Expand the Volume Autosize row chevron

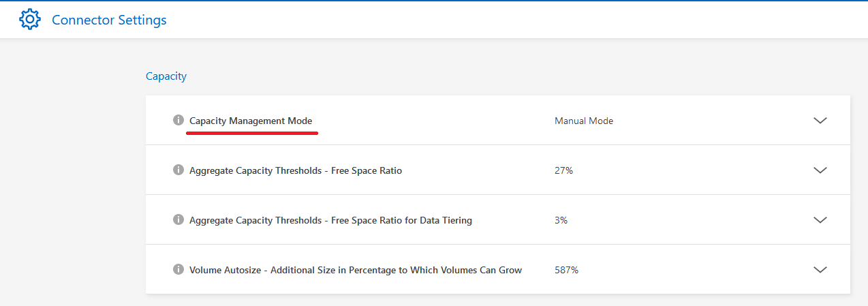click(x=820, y=270)
